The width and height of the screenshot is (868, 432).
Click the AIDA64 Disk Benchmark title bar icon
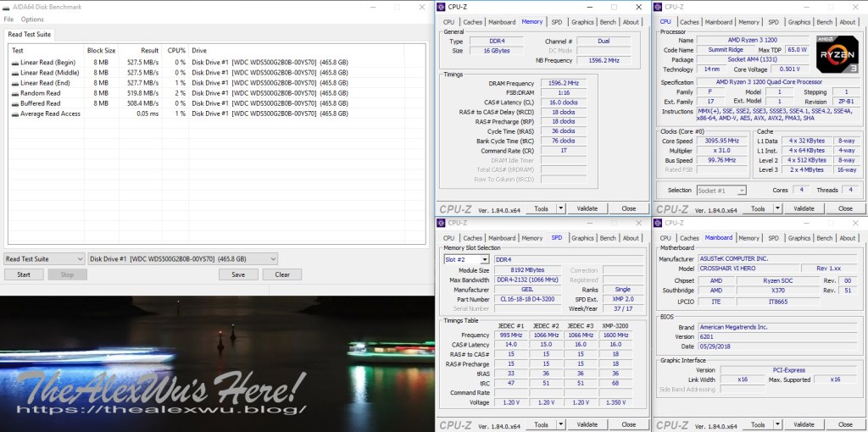click(x=7, y=7)
